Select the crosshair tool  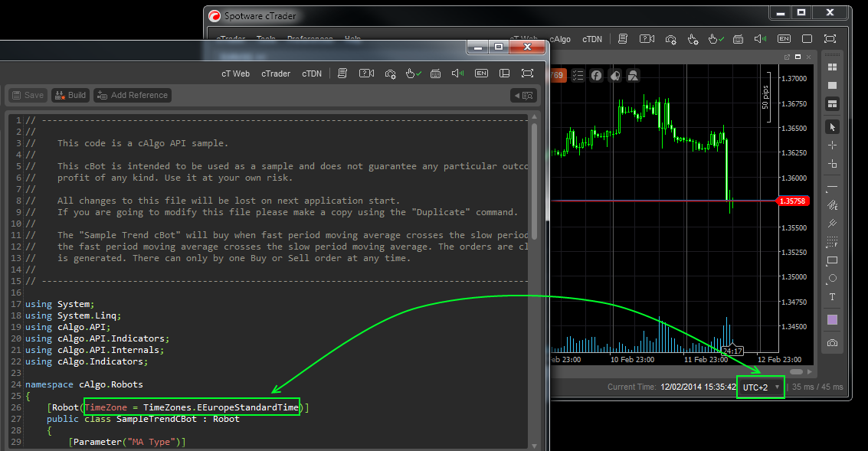pyautogui.click(x=832, y=145)
